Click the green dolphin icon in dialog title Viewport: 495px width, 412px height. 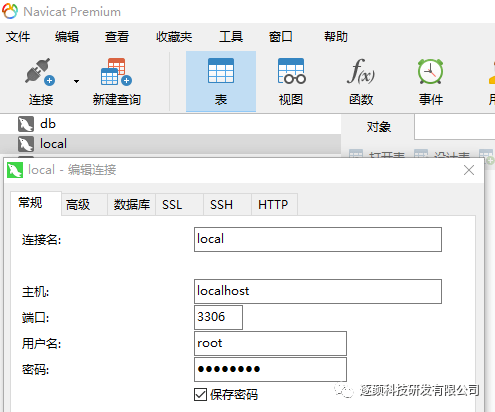point(15,170)
